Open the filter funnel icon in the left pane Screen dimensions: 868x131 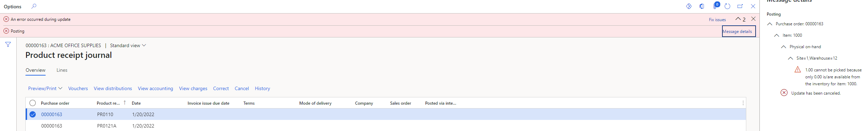pyautogui.click(x=8, y=44)
